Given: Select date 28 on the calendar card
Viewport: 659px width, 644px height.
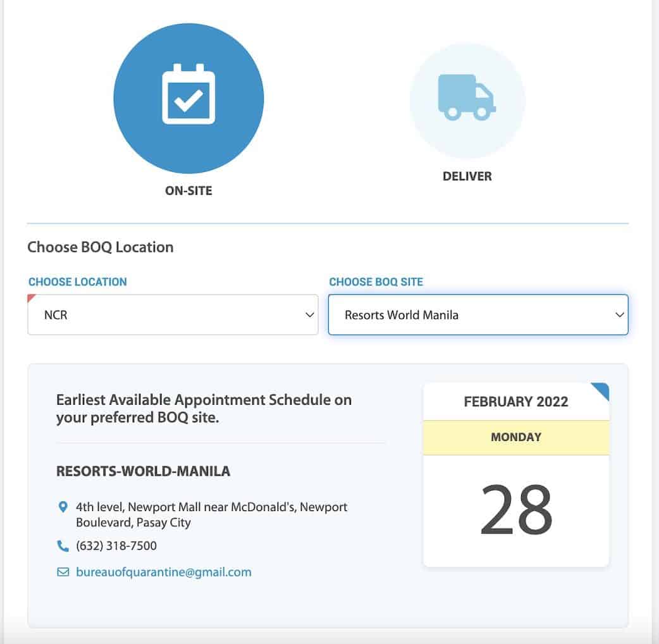Looking at the screenshot, I should (516, 510).
